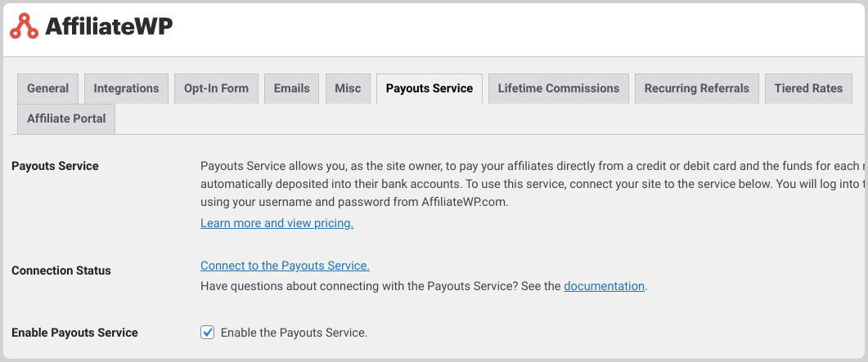Switch to Recurring Referrals tab
868x362 pixels.
(x=697, y=88)
